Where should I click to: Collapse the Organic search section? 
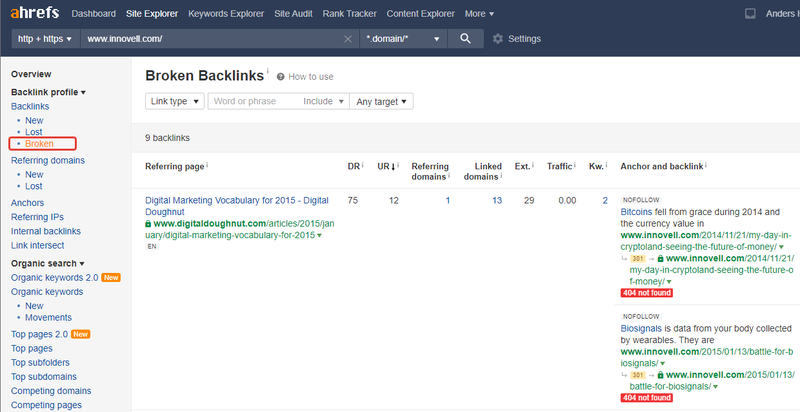pos(47,264)
